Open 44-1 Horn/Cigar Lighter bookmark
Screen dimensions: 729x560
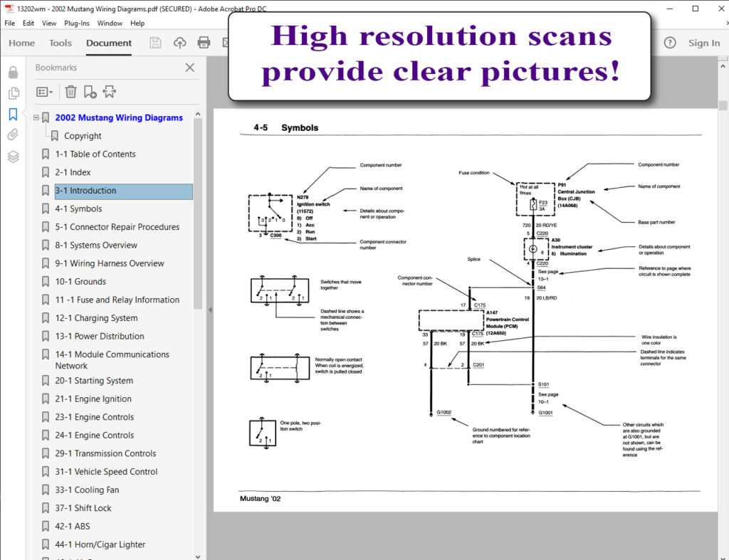pyautogui.click(x=100, y=544)
